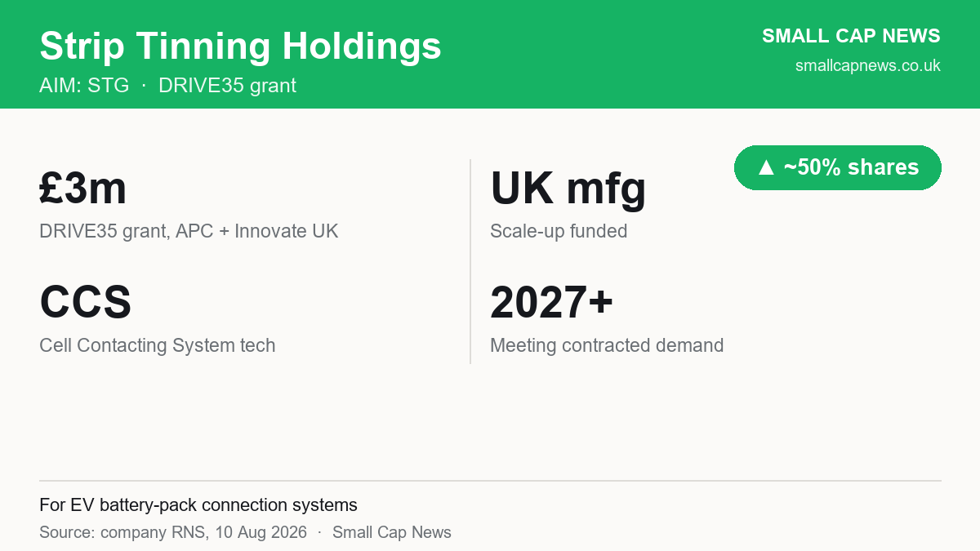The width and height of the screenshot is (980, 551).
Task: Click the EV battery-pack connection systems note
Action: click(198, 504)
